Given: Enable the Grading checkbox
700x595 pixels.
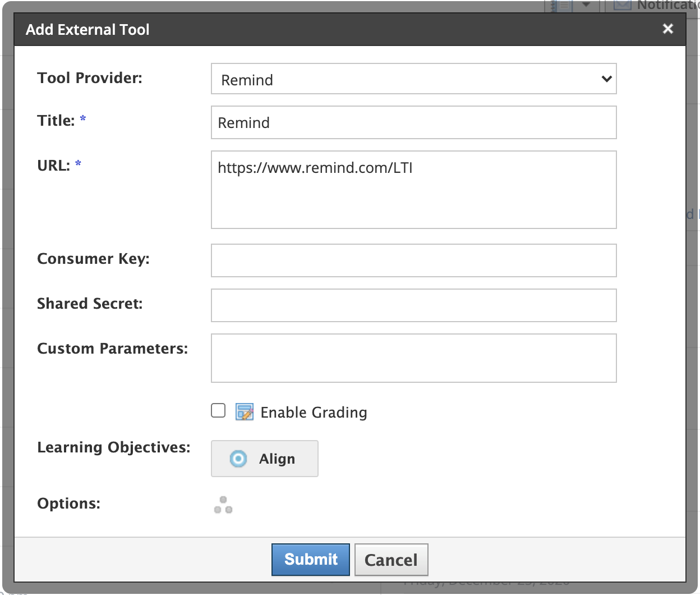Looking at the screenshot, I should [x=218, y=411].
